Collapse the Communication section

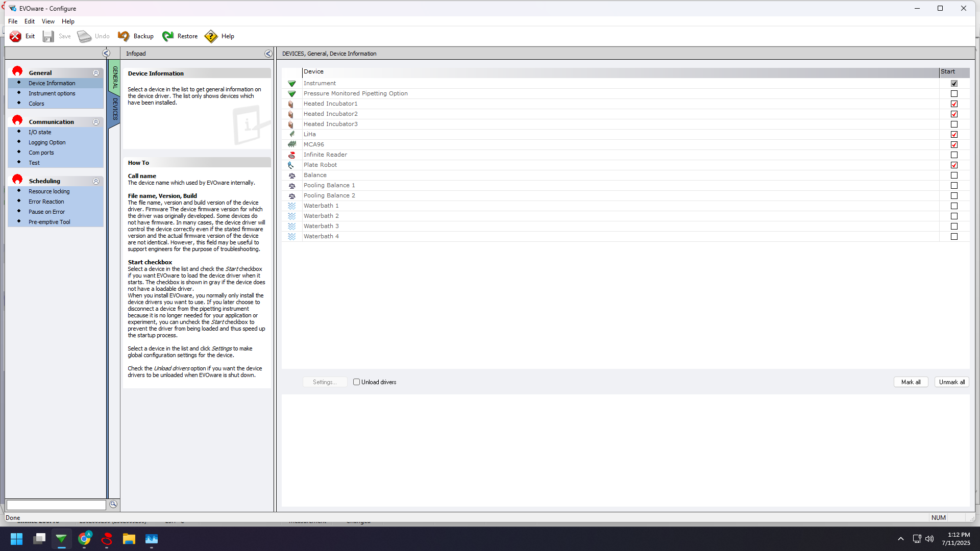pyautogui.click(x=96, y=122)
